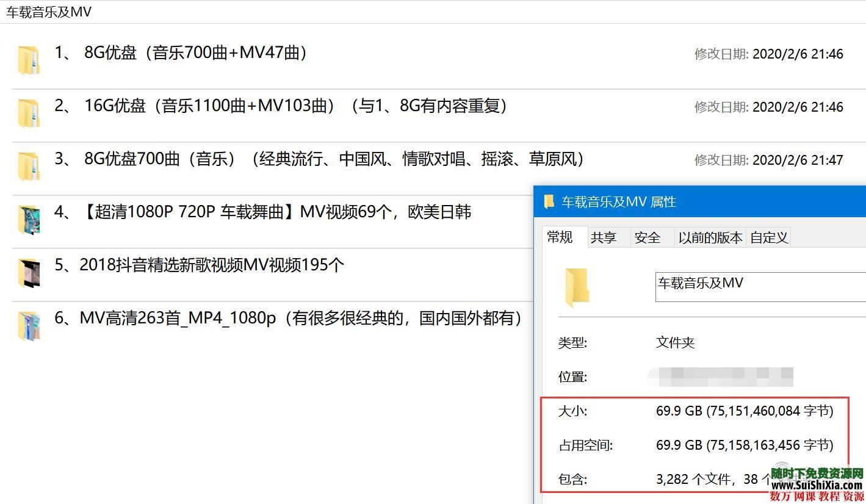The width and height of the screenshot is (866, 504).
Task: Select the 常规 tab
Action: click(x=560, y=237)
